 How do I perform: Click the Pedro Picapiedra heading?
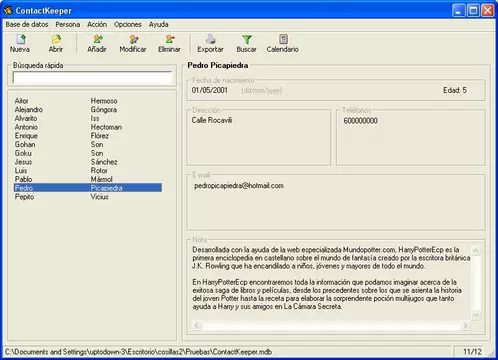[x=218, y=65]
